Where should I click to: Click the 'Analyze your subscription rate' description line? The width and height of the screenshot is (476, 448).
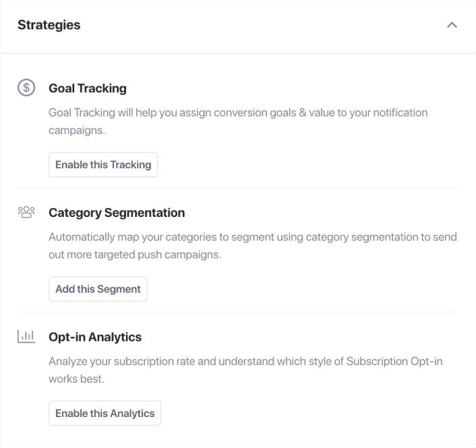(245, 361)
